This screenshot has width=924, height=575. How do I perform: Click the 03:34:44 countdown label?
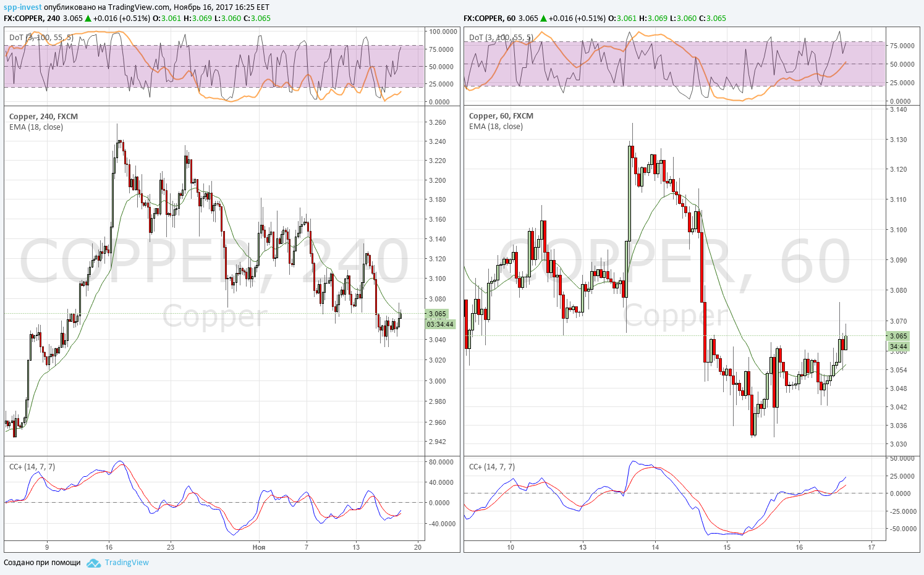[x=440, y=324]
